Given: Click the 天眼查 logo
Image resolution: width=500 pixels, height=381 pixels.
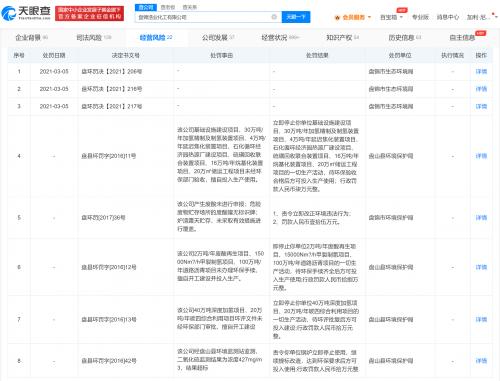Looking at the screenshot, I should coord(26,13).
